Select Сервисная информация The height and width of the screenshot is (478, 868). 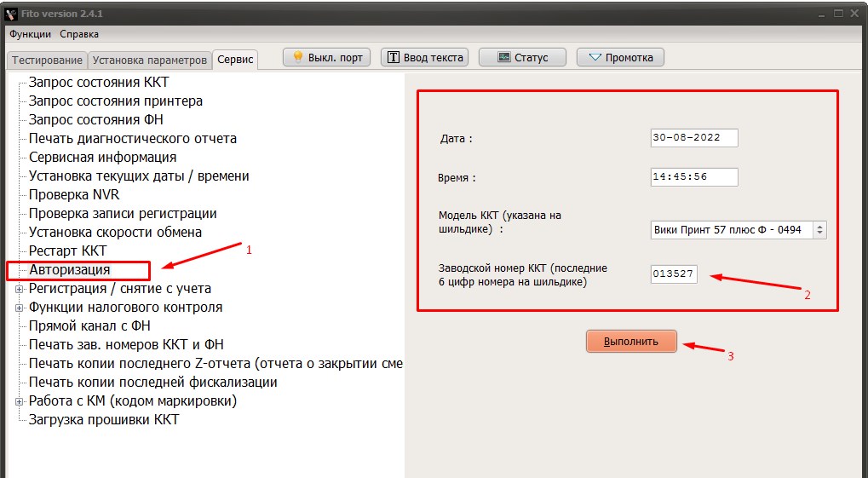click(x=102, y=158)
